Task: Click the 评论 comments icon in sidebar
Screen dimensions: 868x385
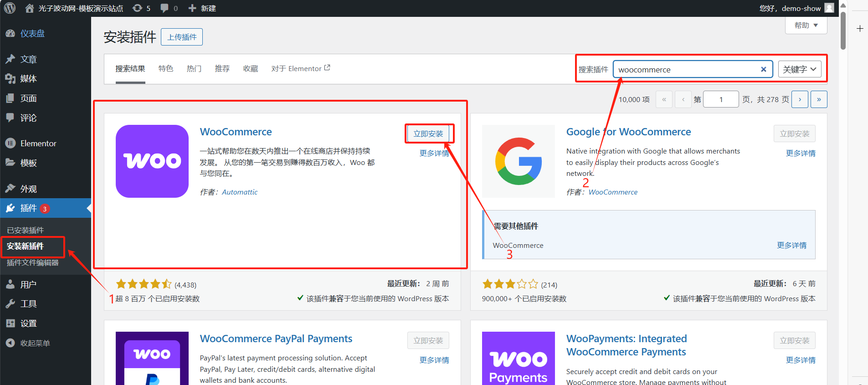Action: tap(10, 118)
